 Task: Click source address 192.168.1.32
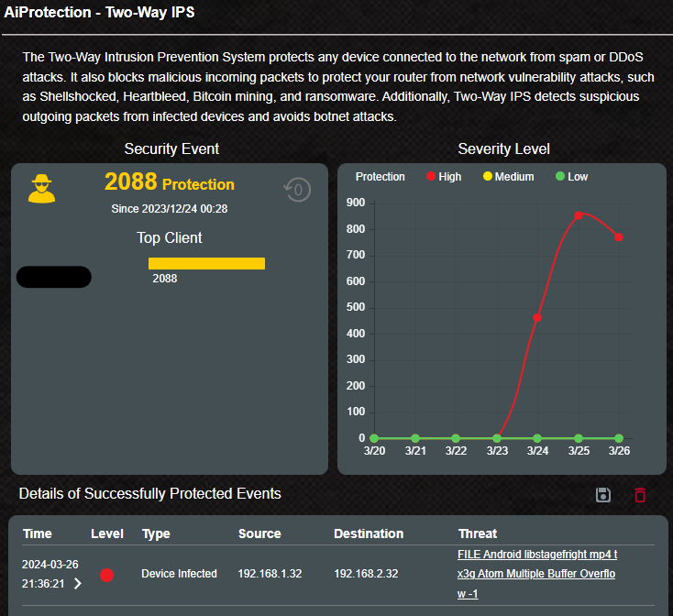point(270,574)
